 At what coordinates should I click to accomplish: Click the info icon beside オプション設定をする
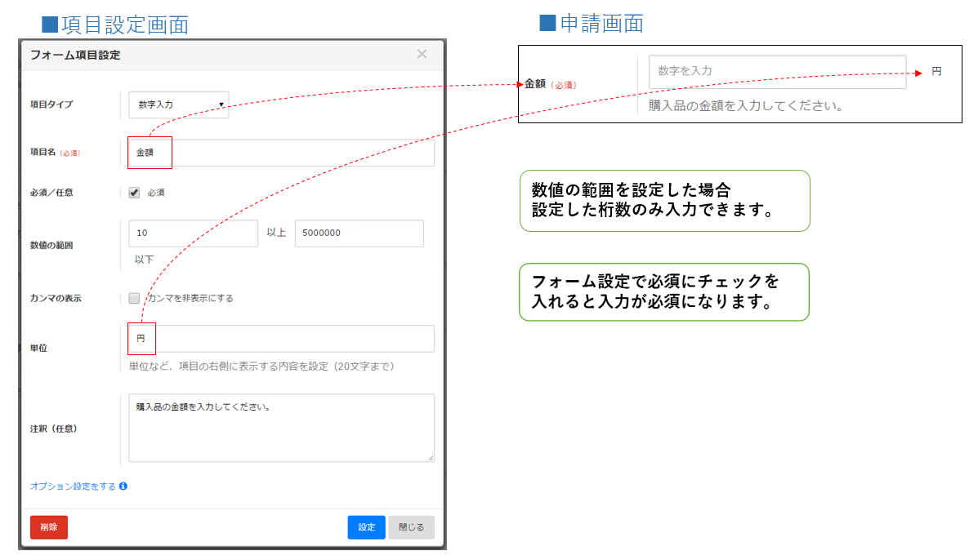click(123, 487)
